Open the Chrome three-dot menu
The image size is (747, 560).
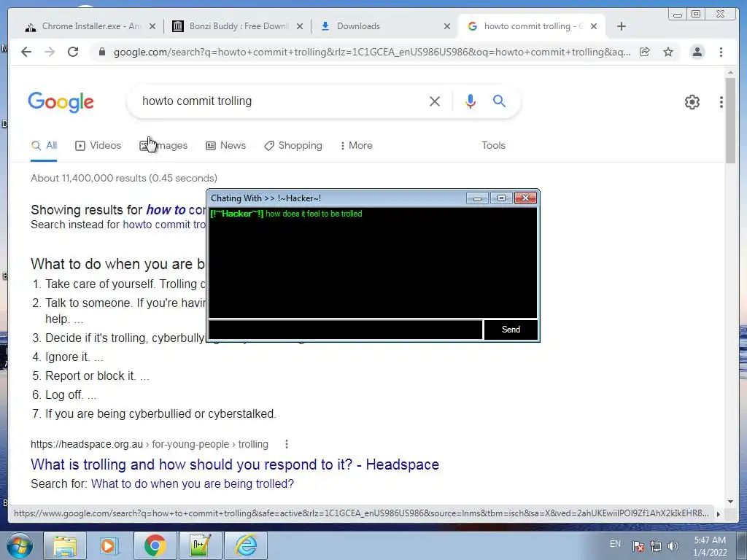(x=721, y=52)
